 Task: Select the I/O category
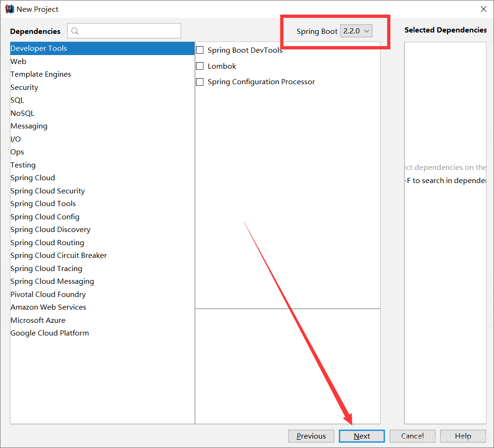click(102, 139)
